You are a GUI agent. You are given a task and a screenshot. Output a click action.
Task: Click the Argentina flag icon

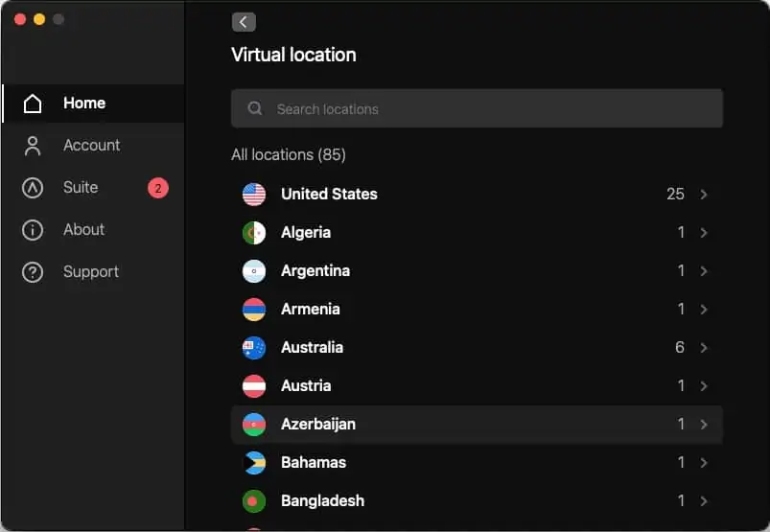[254, 271]
